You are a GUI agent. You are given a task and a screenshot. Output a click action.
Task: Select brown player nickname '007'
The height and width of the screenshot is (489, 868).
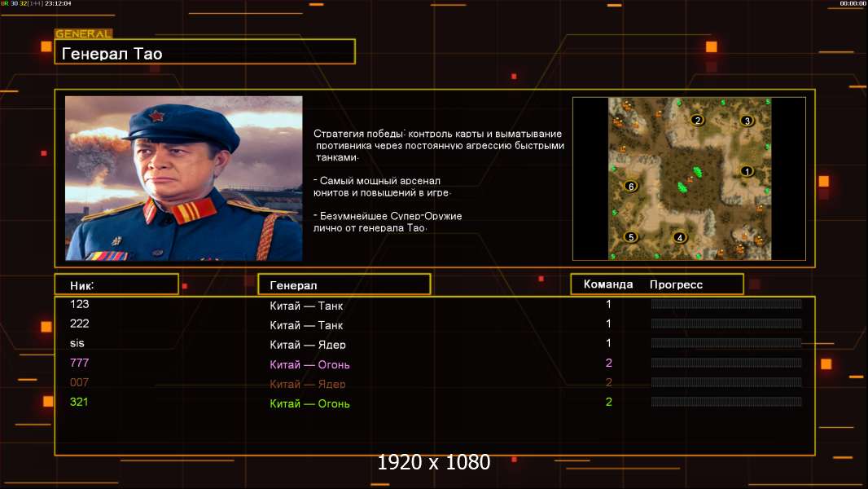click(x=80, y=382)
